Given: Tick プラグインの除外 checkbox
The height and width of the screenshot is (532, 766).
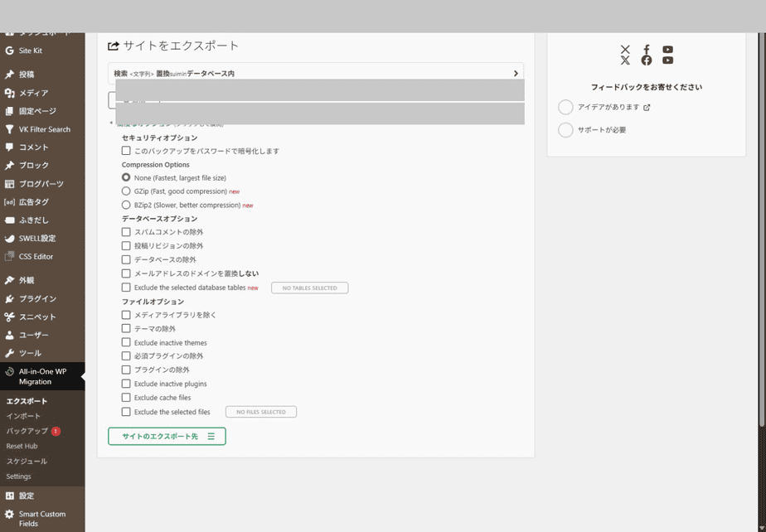Looking at the screenshot, I should [x=126, y=370].
